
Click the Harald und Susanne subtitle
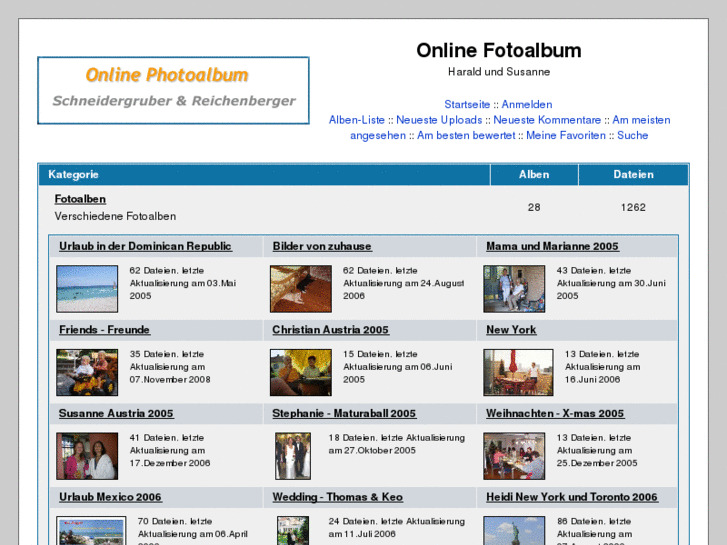[499, 72]
